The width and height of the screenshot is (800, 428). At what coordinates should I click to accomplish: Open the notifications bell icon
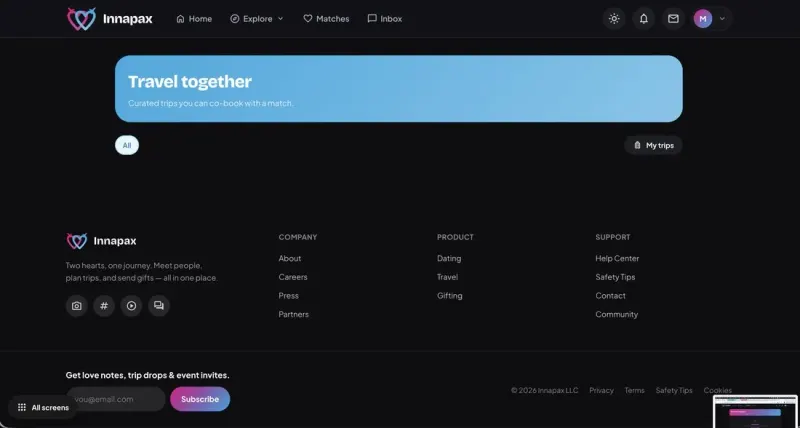[x=643, y=19]
